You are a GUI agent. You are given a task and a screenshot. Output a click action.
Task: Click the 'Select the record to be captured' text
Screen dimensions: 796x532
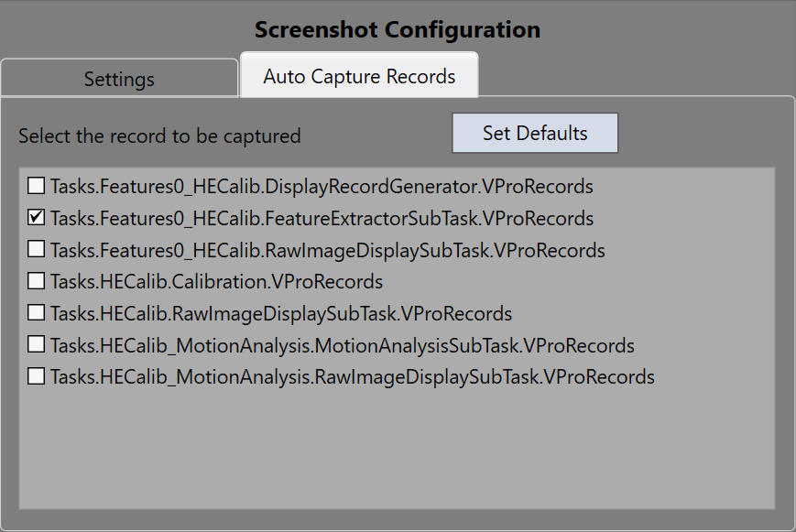pyautogui.click(x=159, y=136)
